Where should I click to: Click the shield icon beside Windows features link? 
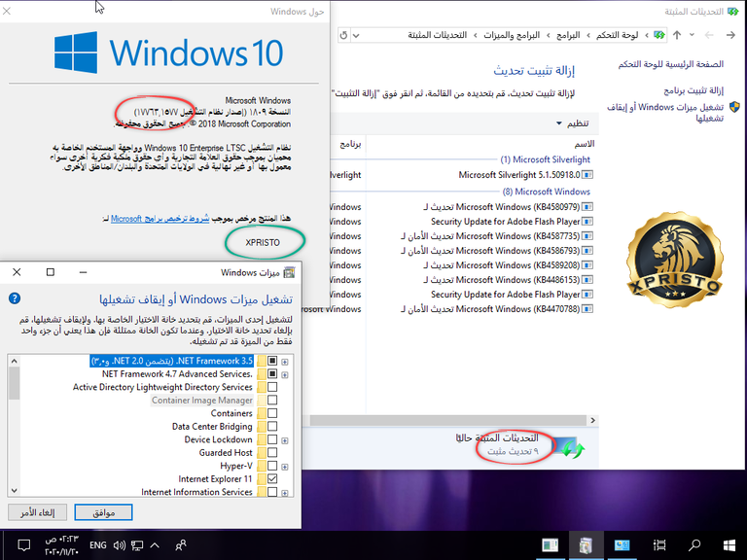pos(734,107)
